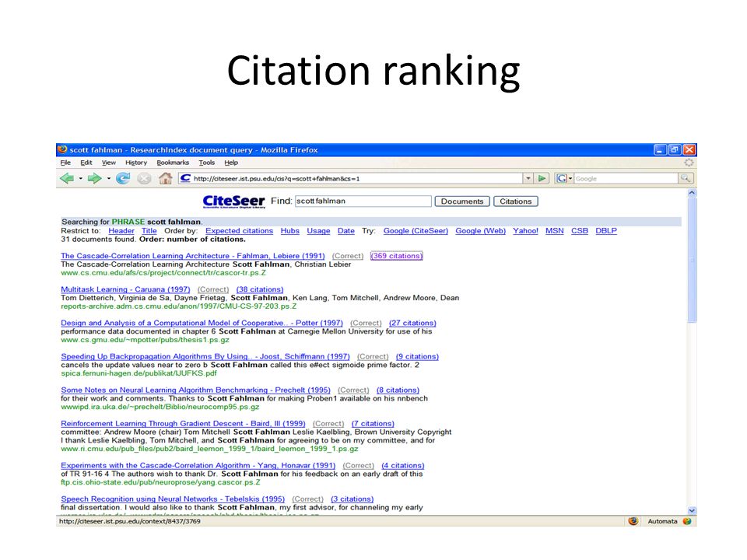Open Experiments with the Cascade-Correlation Algorithm result
This screenshot has width=747, height=560.
tap(198, 465)
